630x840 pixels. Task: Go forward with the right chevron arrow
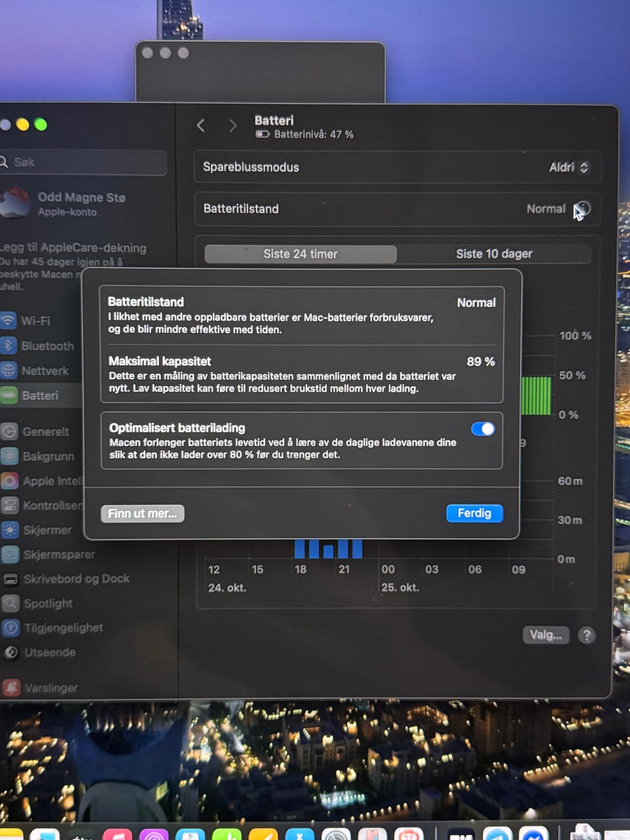[232, 125]
